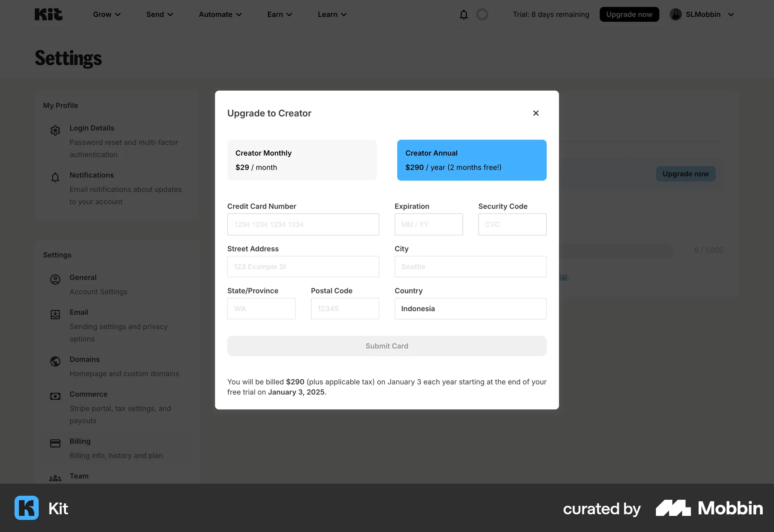This screenshot has width=774, height=532.
Task: Open the Automate dropdown menu
Action: [x=220, y=14]
